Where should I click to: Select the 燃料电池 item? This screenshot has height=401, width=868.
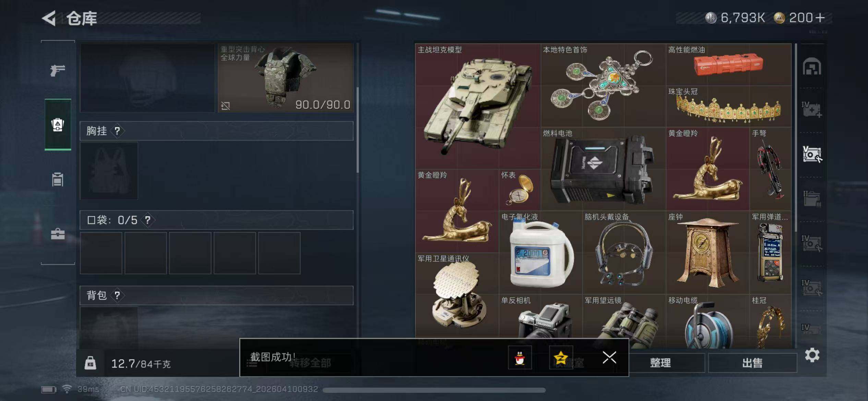click(x=603, y=169)
